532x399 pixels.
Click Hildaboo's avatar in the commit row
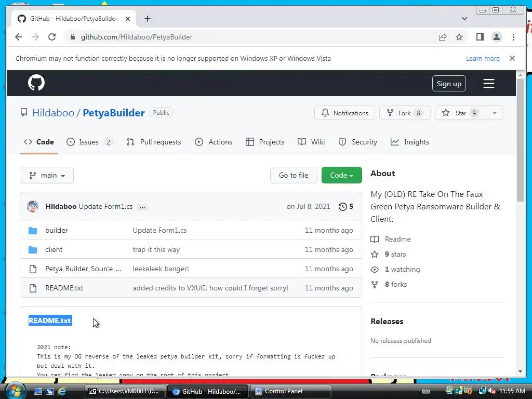coord(33,206)
